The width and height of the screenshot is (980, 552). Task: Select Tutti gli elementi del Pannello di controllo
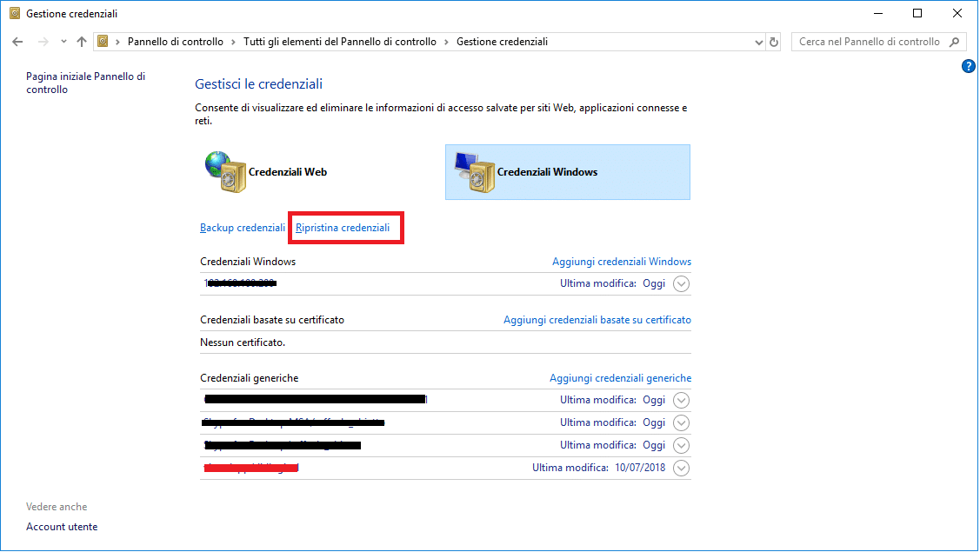tap(340, 42)
